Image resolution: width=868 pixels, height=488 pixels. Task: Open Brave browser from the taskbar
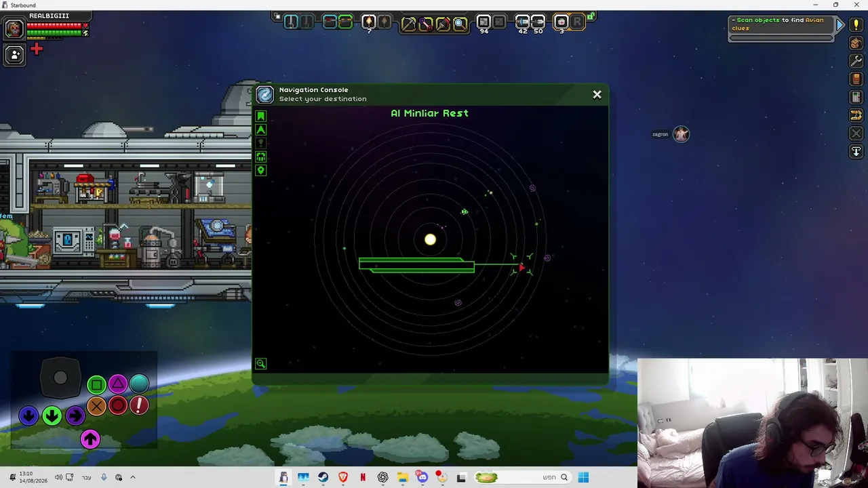[x=343, y=477]
